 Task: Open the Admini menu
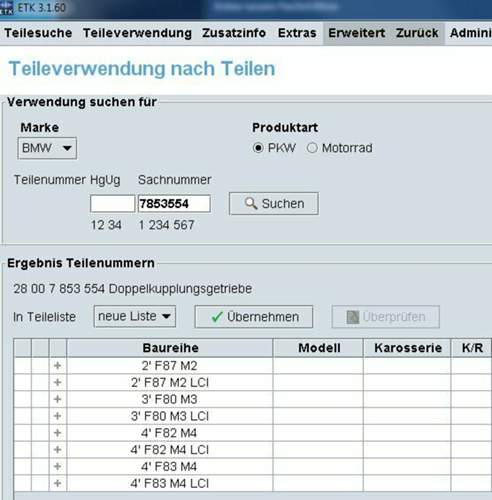coord(470,33)
